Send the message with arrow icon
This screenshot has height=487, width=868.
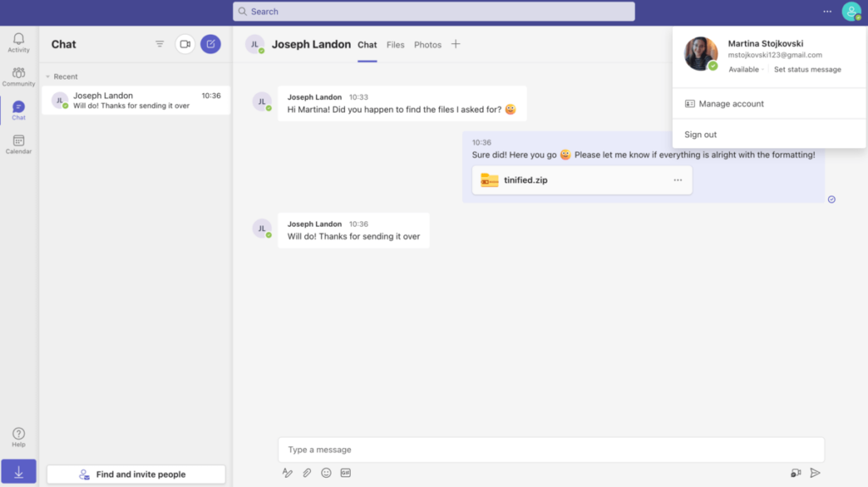815,473
